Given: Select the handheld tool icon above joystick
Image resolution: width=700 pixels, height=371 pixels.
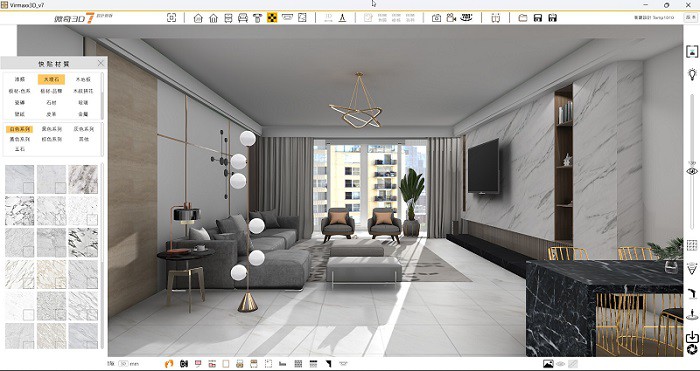Looking at the screenshot, I should point(692,294).
